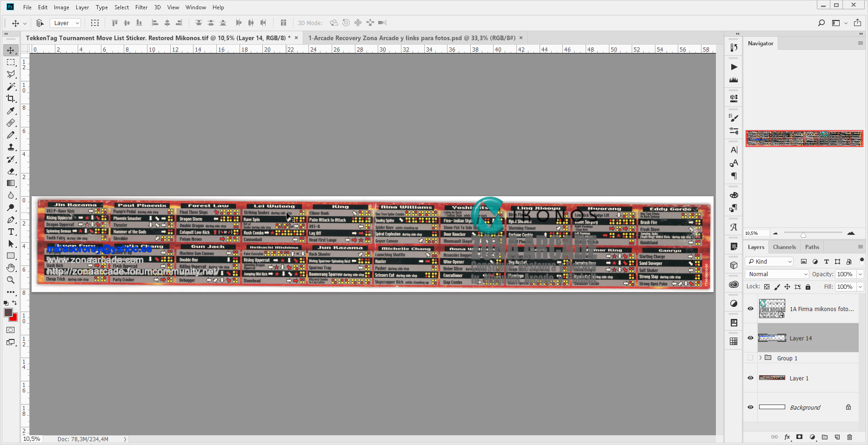Select the Magic Wand tool
This screenshot has width=868, height=445.
pyautogui.click(x=11, y=86)
